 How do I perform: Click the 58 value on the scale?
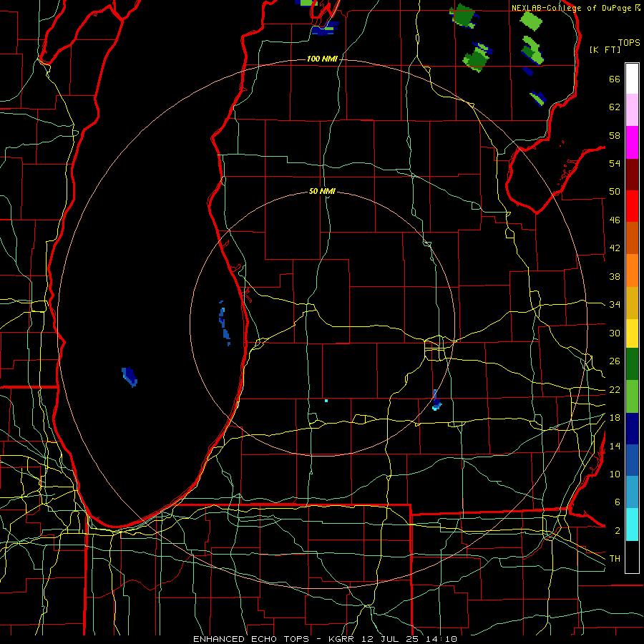[615, 135]
